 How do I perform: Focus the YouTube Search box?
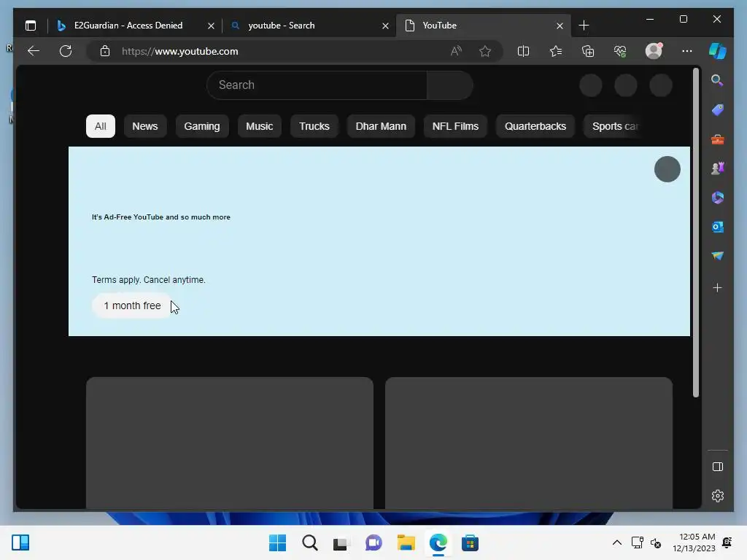[317, 85]
